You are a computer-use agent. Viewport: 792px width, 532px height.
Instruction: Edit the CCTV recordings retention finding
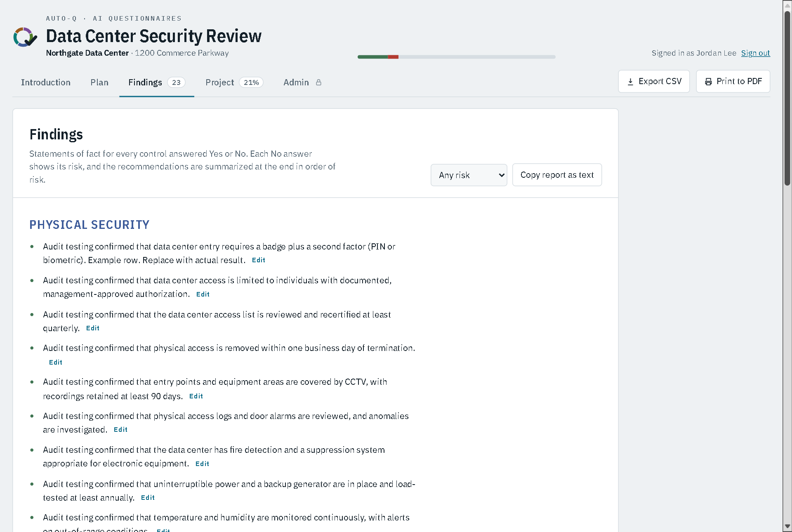tap(196, 396)
